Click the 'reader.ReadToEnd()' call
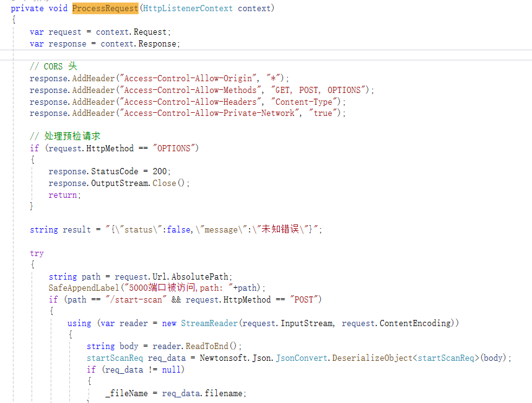The image size is (532, 403). (194, 346)
